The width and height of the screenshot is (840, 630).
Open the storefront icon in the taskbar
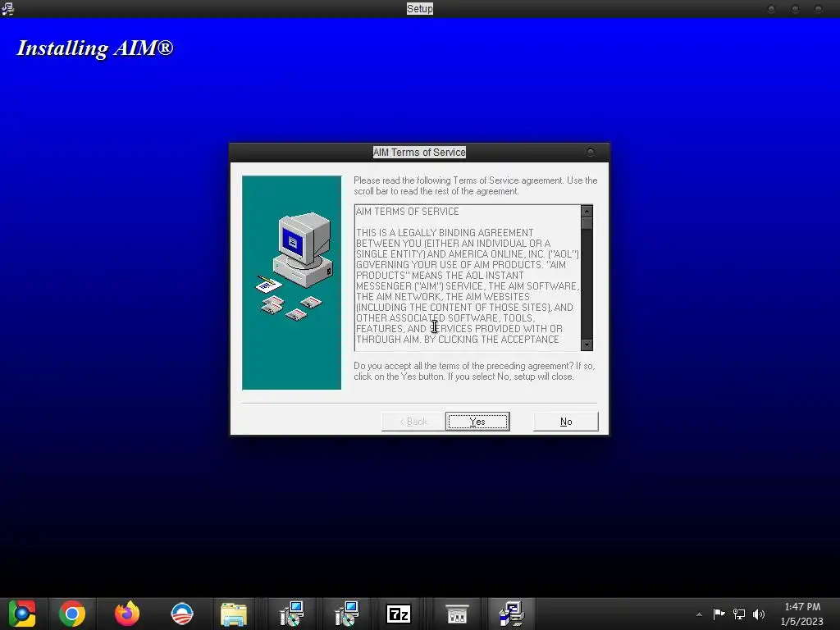pyautogui.click(x=457, y=614)
